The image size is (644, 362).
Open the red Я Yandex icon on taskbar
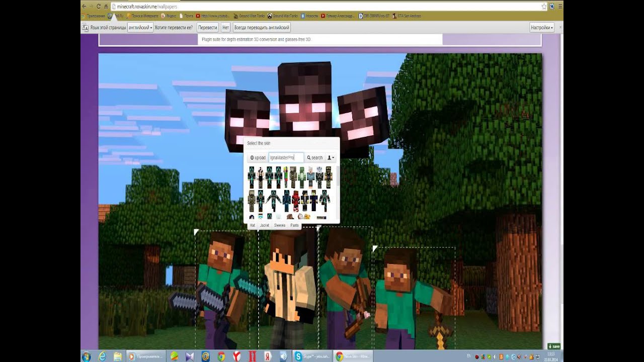(268, 356)
